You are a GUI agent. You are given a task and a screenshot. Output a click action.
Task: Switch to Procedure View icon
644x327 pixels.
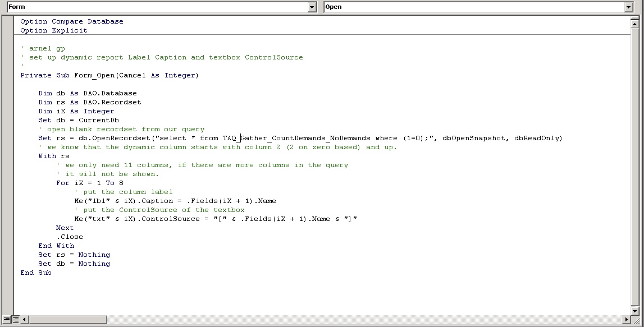pos(7,319)
